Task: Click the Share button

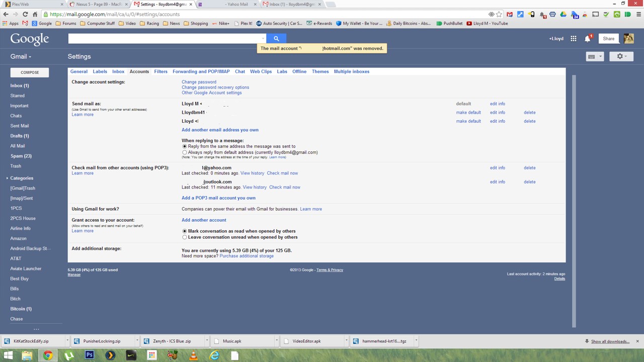Action: tap(609, 39)
